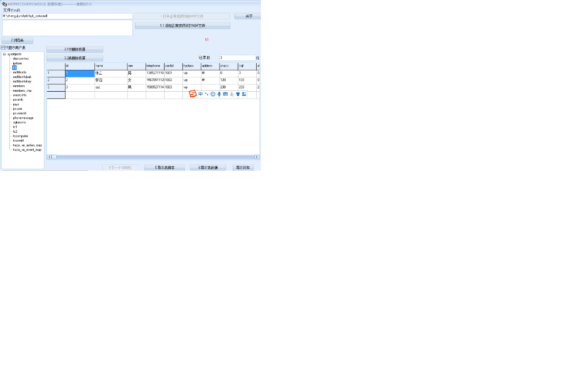Select the tc2 table in tree

click(x=15, y=132)
